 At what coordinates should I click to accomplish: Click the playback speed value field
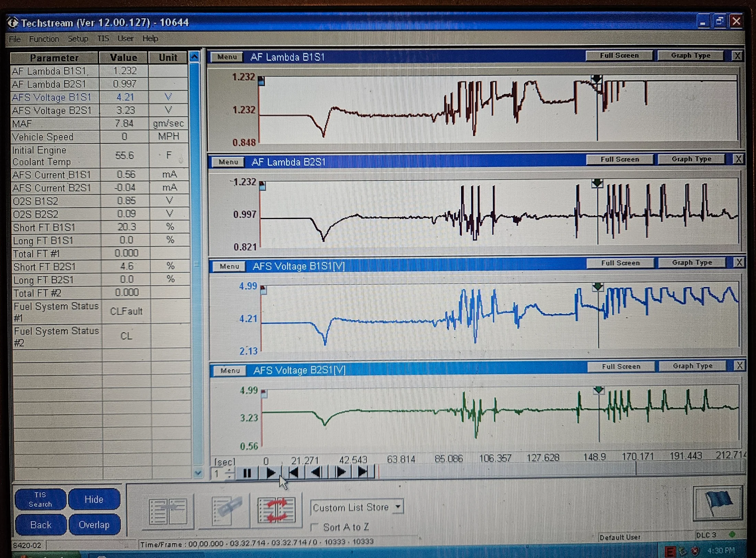pos(218,474)
